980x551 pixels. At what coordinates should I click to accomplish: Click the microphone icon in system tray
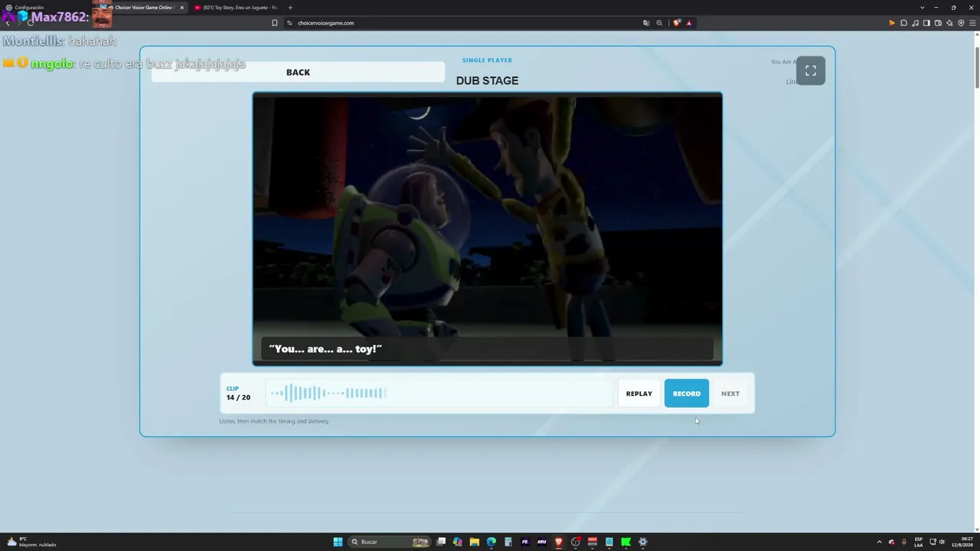tap(903, 542)
